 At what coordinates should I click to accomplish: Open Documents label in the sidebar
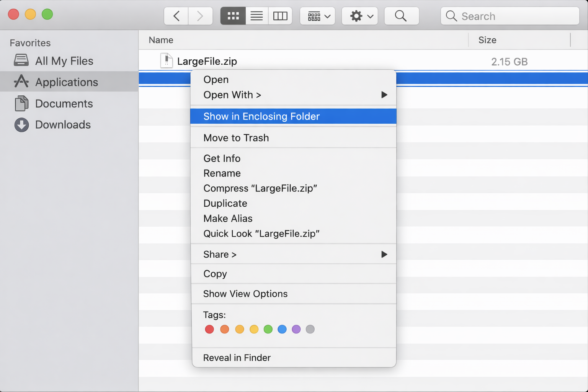(x=64, y=103)
